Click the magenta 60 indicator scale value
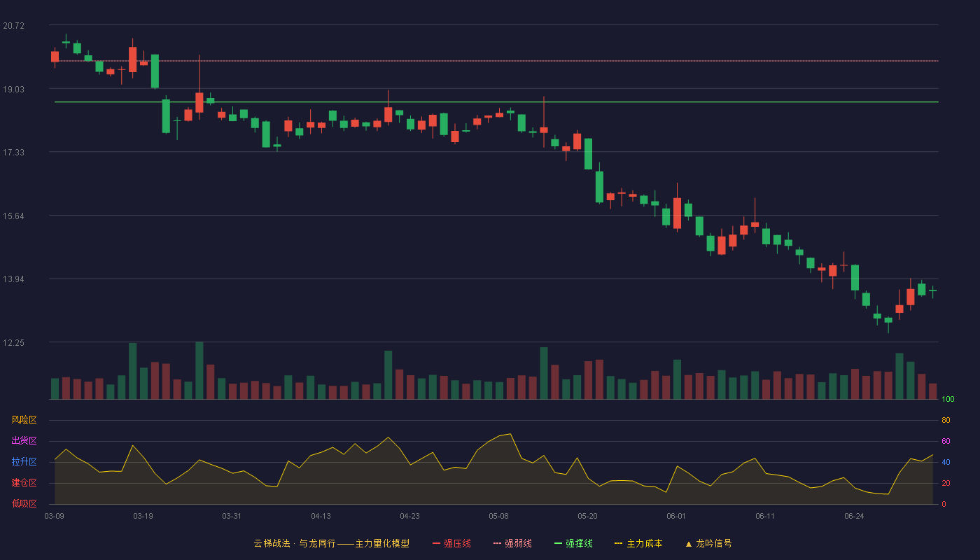Viewport: 980px width, 560px height. [x=946, y=441]
